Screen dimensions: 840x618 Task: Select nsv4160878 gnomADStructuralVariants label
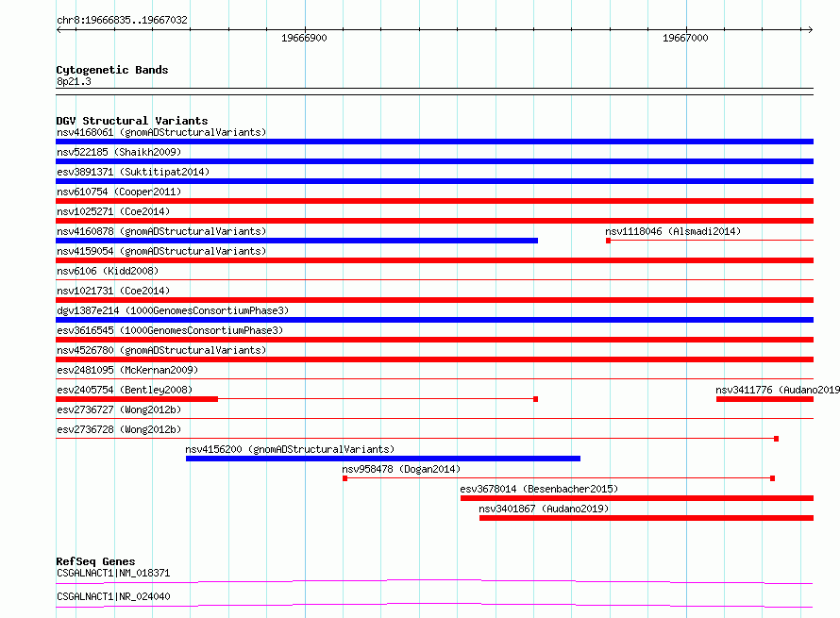point(161,231)
